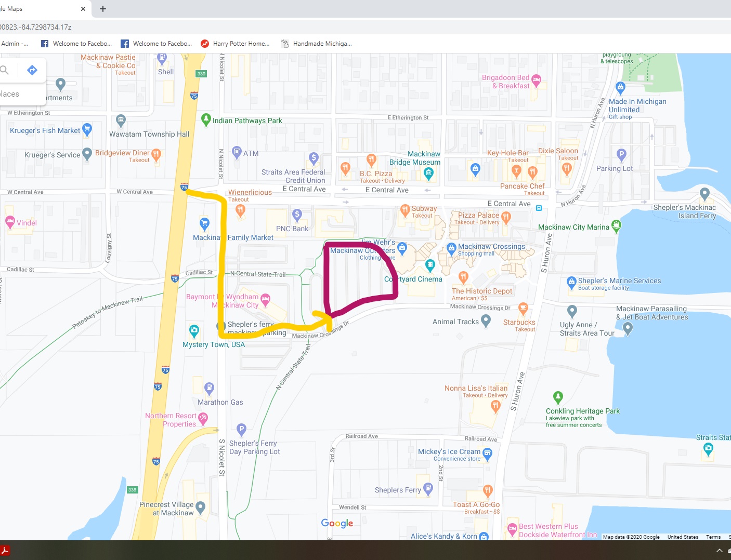Click the Conkling Heritage Park pin

558,397
